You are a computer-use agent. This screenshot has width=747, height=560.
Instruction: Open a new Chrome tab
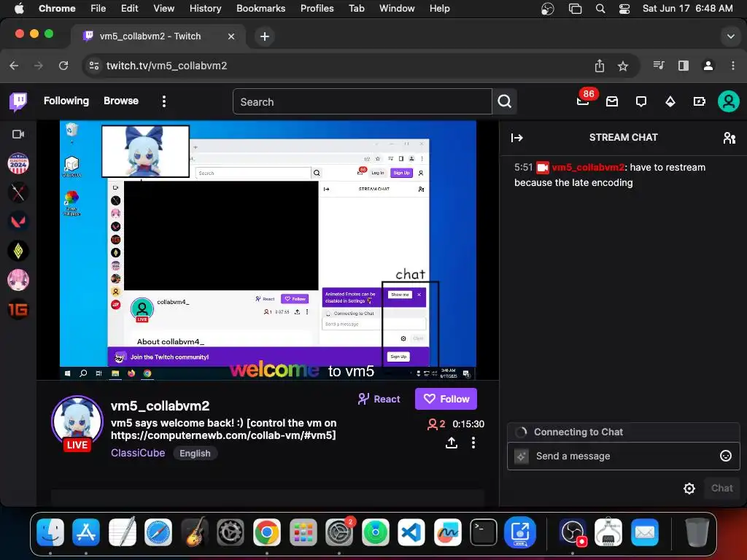coord(264,36)
